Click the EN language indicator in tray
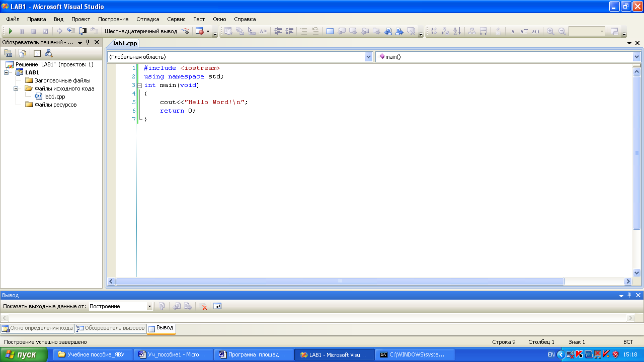Image resolution: width=644 pixels, height=362 pixels. point(551,354)
